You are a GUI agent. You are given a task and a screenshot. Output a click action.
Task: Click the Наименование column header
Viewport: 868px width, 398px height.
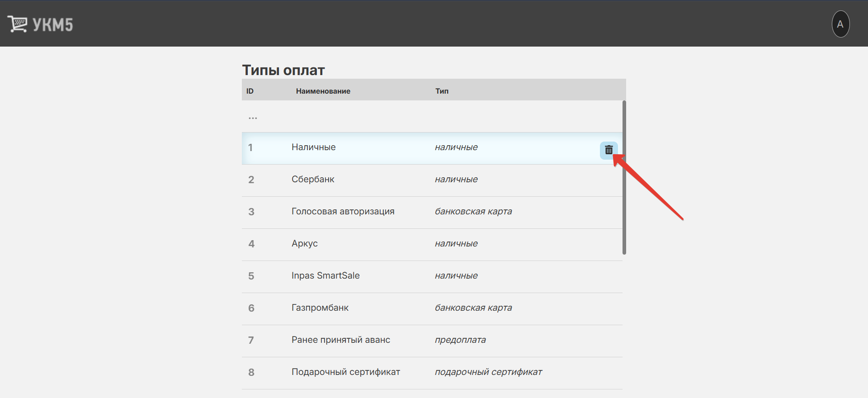click(x=323, y=91)
